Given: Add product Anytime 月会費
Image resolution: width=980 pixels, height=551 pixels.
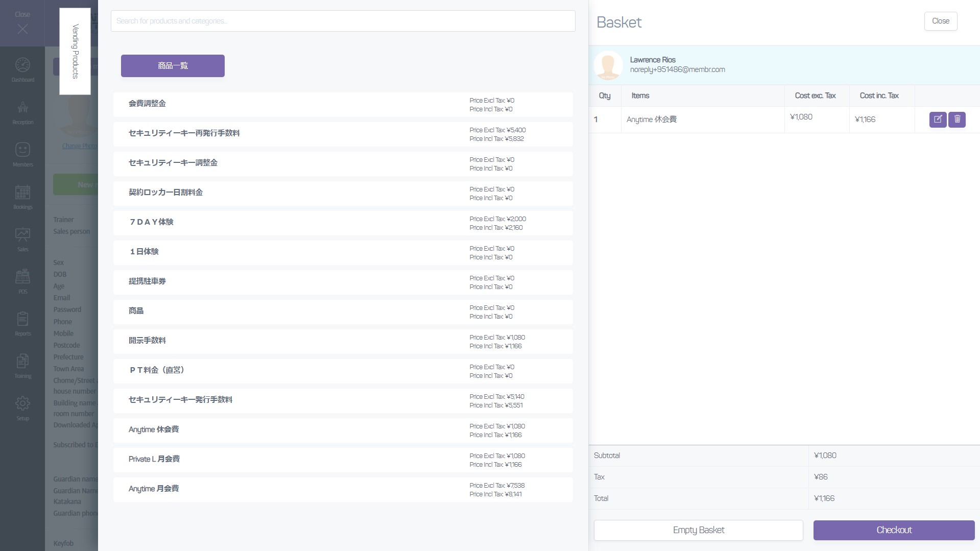Looking at the screenshot, I should tap(343, 490).
